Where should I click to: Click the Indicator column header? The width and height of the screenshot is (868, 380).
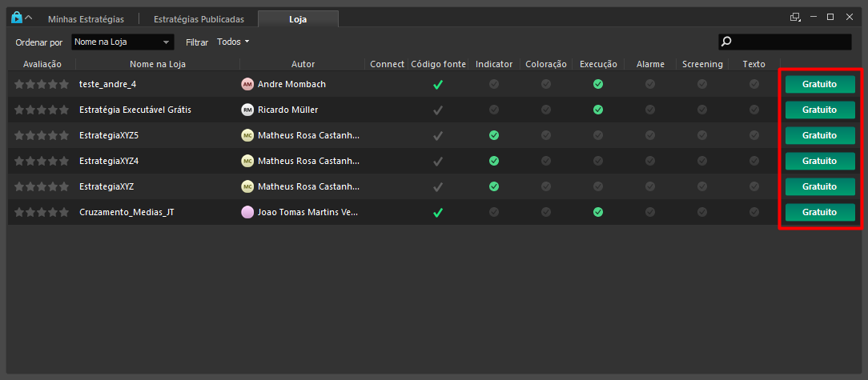494,64
